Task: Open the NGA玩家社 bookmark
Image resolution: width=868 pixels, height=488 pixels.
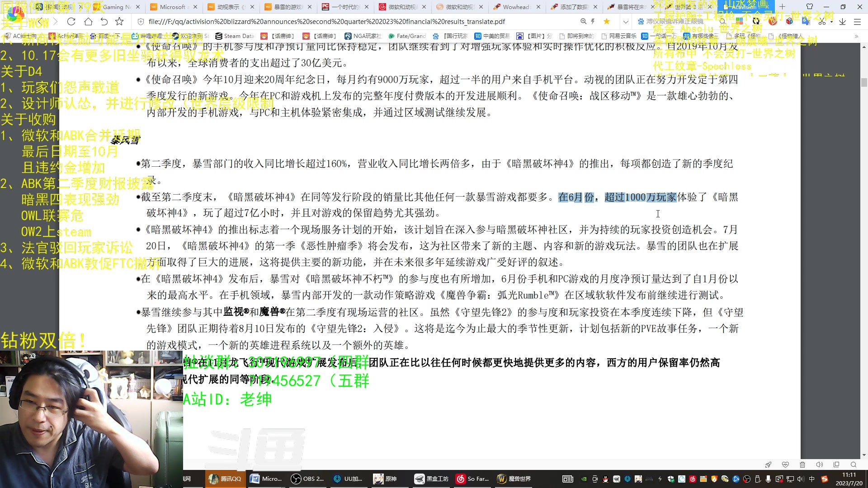Action: pos(363,36)
